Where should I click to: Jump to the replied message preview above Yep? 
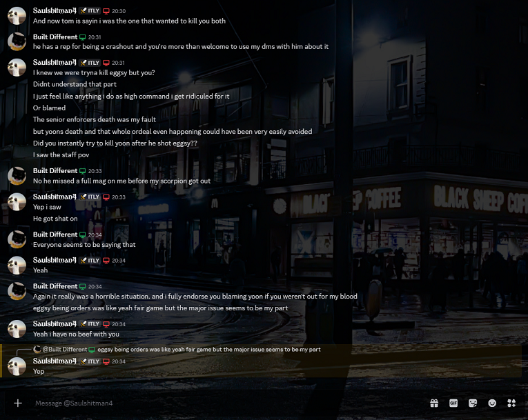coord(208,350)
